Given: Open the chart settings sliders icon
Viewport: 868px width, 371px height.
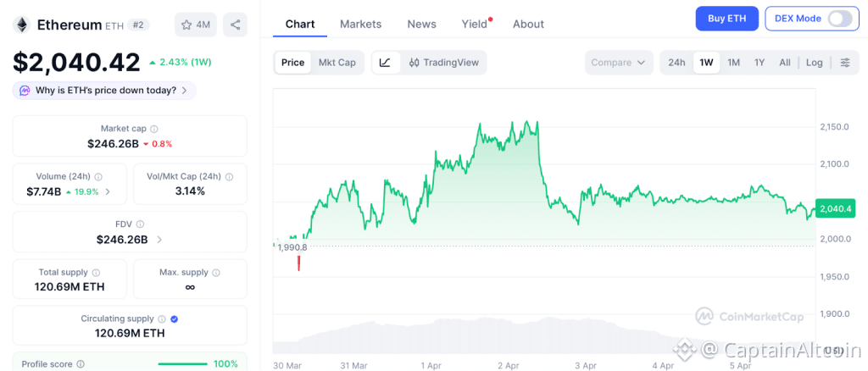Looking at the screenshot, I should tap(845, 63).
